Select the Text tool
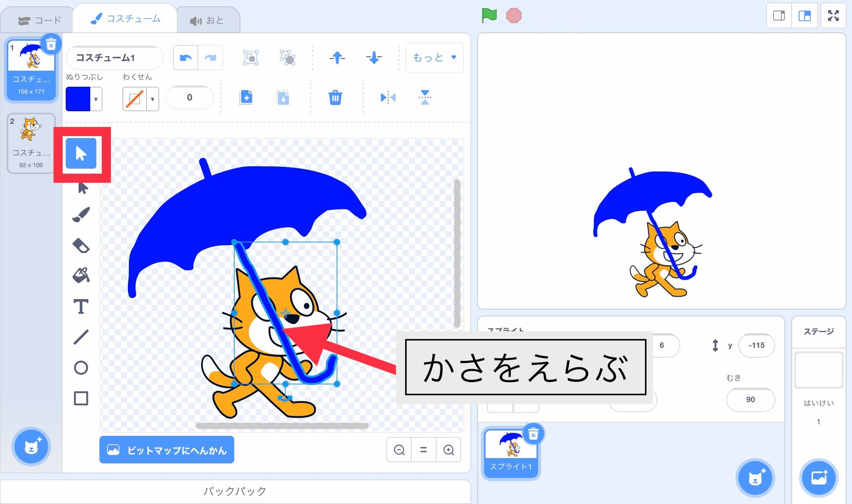The image size is (852, 504). [x=81, y=306]
